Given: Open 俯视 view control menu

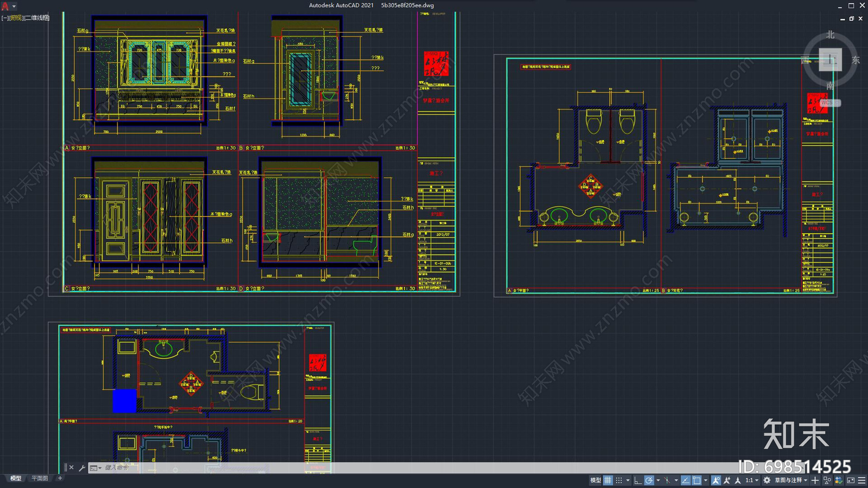Looking at the screenshot, I should (16, 18).
